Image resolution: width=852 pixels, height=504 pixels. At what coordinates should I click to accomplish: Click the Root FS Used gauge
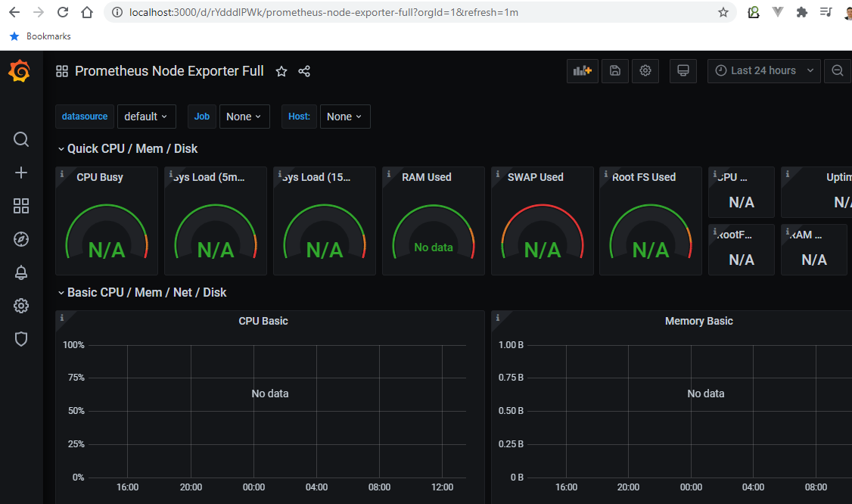pos(651,232)
